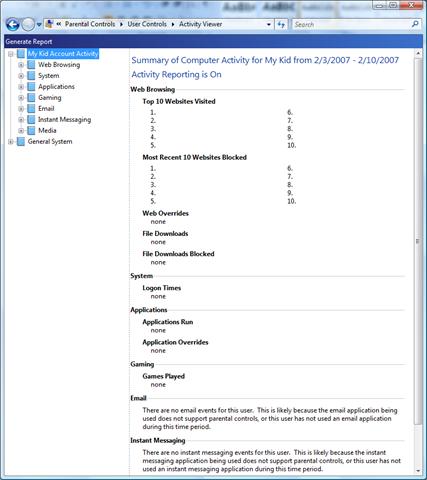Expand the System tree node

pos(21,76)
